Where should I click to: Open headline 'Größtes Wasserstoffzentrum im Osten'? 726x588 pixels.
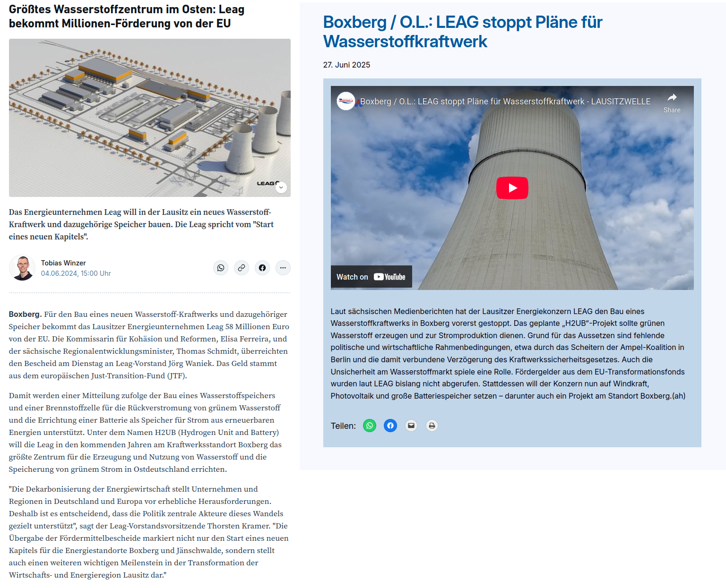[x=127, y=17]
